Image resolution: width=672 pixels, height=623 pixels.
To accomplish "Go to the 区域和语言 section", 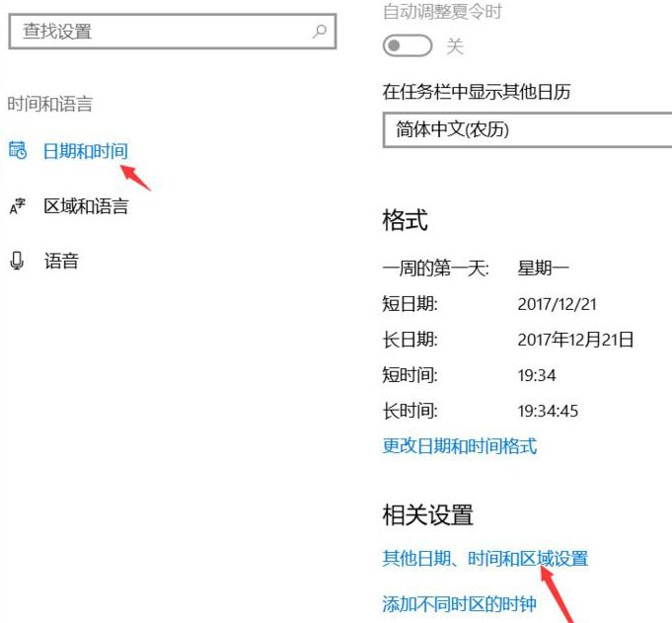I will tap(86, 207).
